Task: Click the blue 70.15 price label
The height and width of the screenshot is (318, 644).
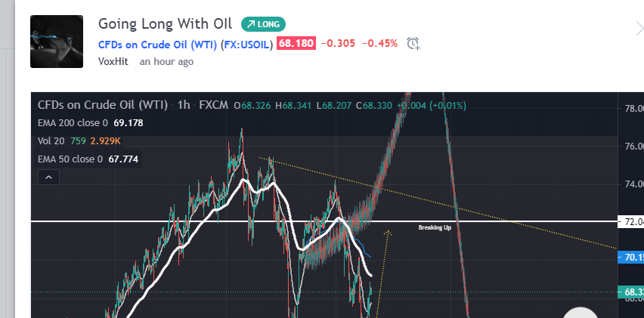Action: tap(631, 258)
